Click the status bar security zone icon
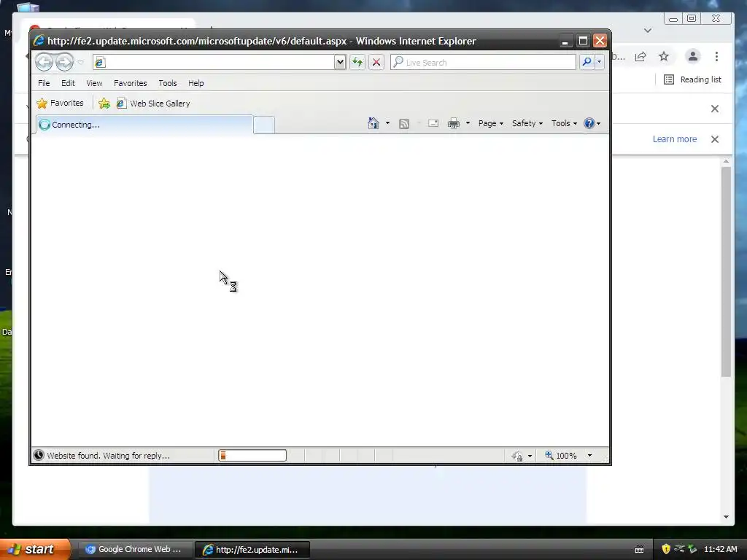747x560 pixels. click(517, 456)
